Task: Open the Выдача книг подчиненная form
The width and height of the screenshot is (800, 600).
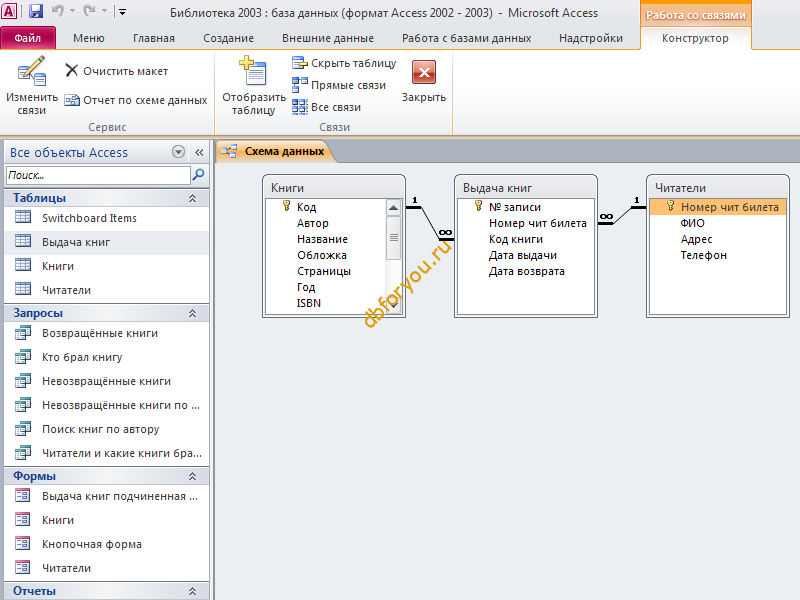Action: [107, 496]
